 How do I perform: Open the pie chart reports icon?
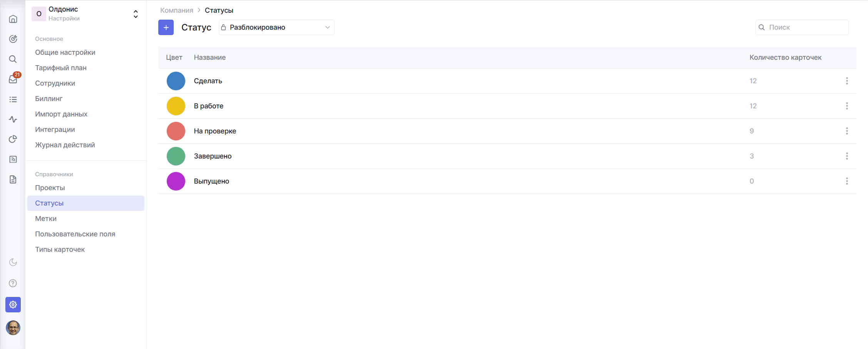coord(13,139)
